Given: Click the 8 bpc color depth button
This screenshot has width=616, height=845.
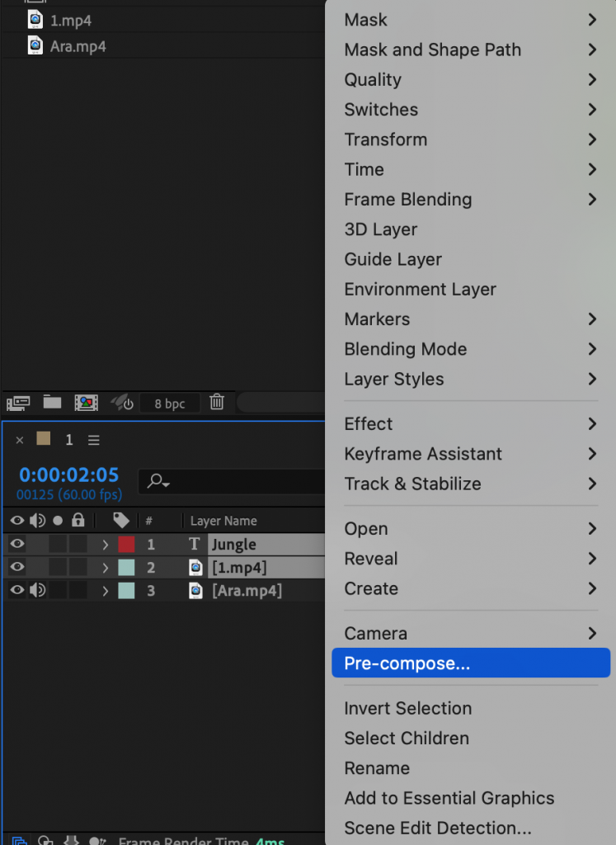Looking at the screenshot, I should (169, 403).
